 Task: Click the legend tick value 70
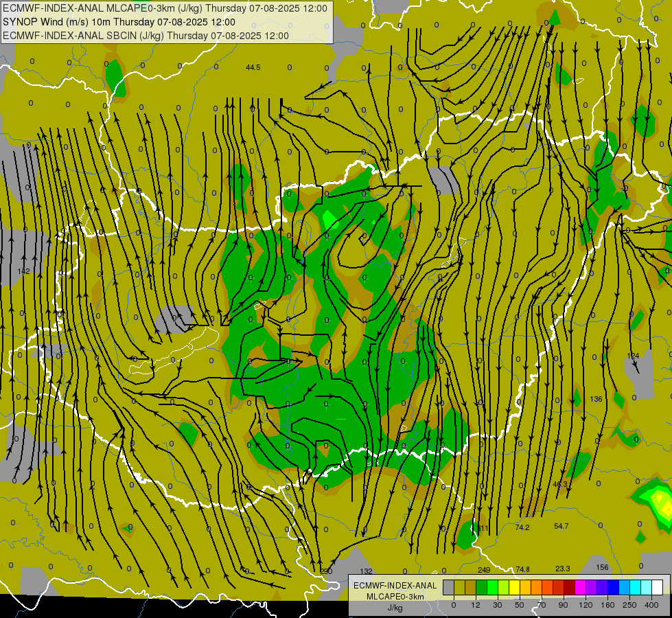point(542,605)
